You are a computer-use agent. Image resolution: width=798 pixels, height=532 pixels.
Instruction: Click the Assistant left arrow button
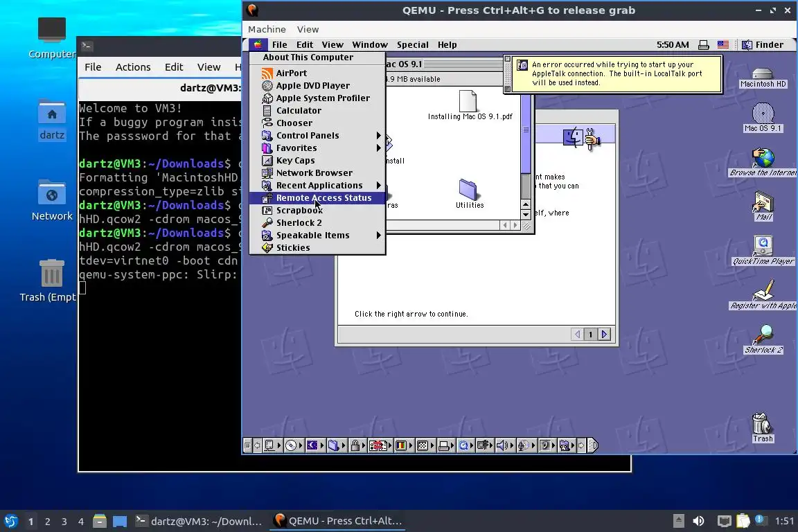tap(577, 335)
